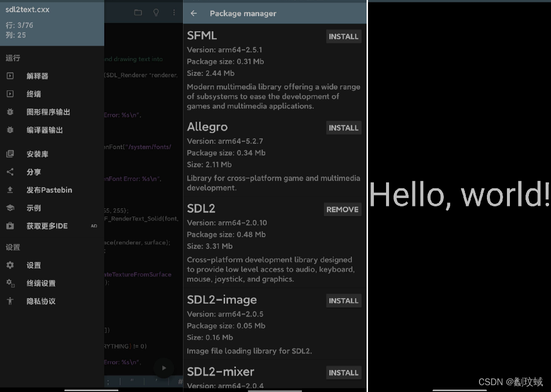
Task: Install the SDL2-image package
Action: 344,301
